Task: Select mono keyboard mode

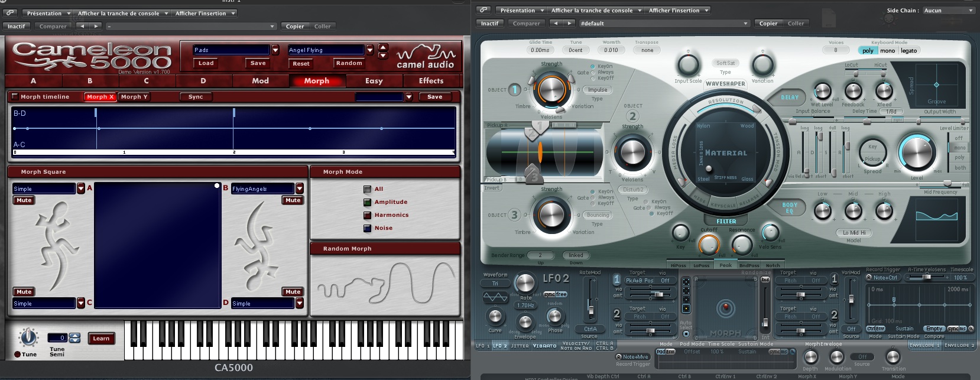Action: (887, 51)
